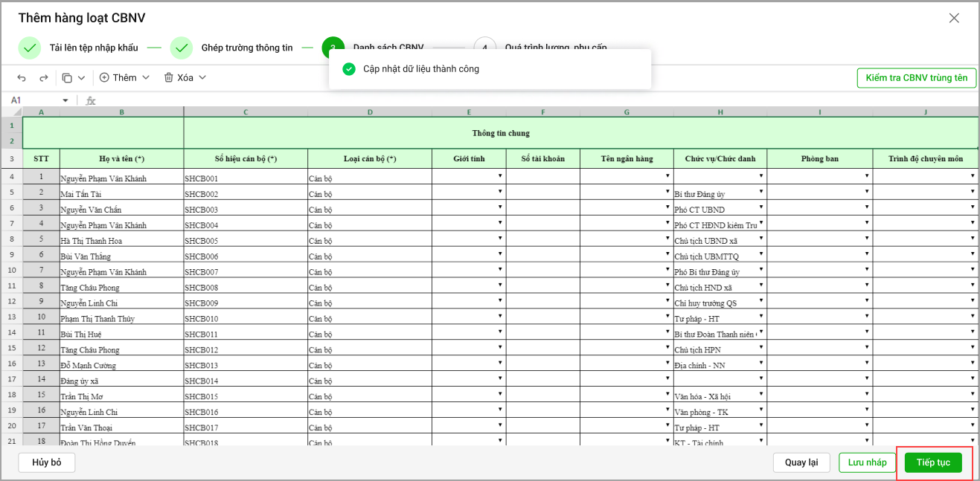Click the checkmark circle for Tải lên tệp nhập khẩu
Image resolution: width=980 pixels, height=481 pixels.
click(x=30, y=48)
